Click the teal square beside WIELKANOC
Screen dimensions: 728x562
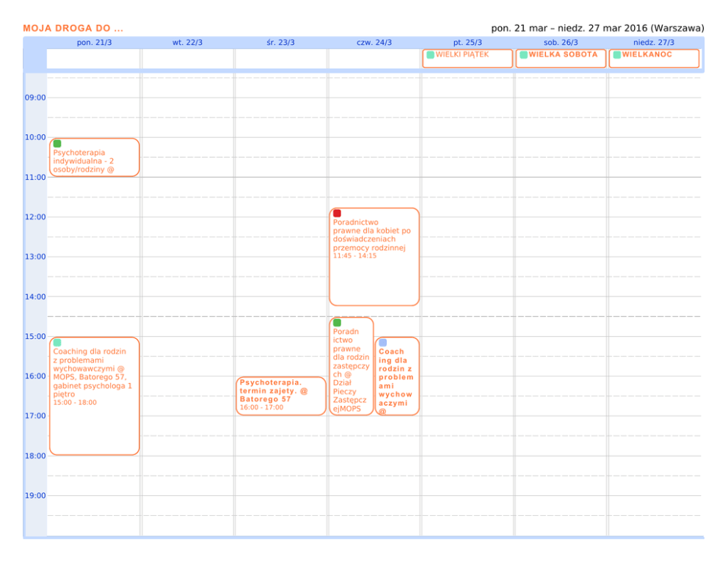click(617, 55)
